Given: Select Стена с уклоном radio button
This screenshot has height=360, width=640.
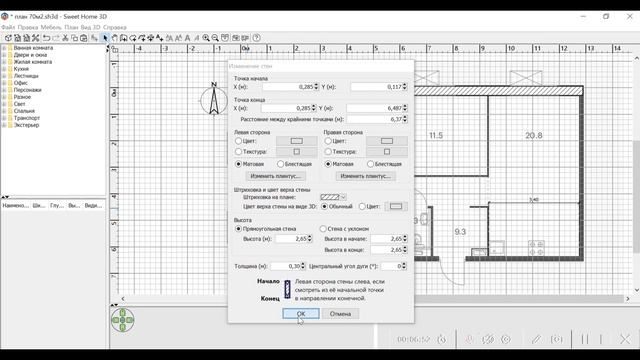Looking at the screenshot, I should (323, 229).
